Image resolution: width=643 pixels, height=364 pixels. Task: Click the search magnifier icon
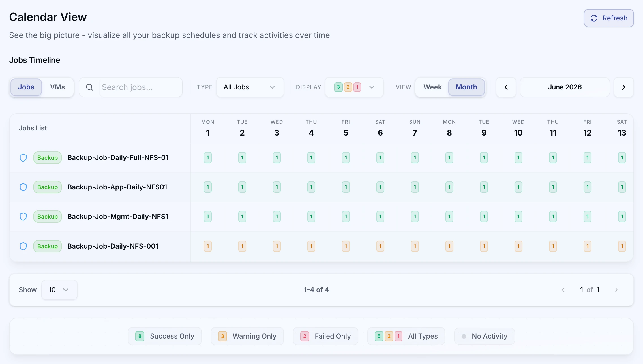(89, 87)
